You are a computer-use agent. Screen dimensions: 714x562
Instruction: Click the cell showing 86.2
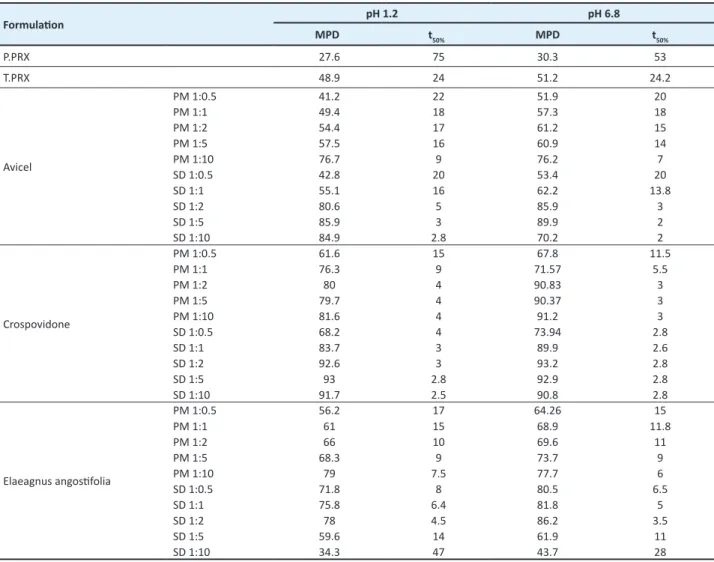547,521
